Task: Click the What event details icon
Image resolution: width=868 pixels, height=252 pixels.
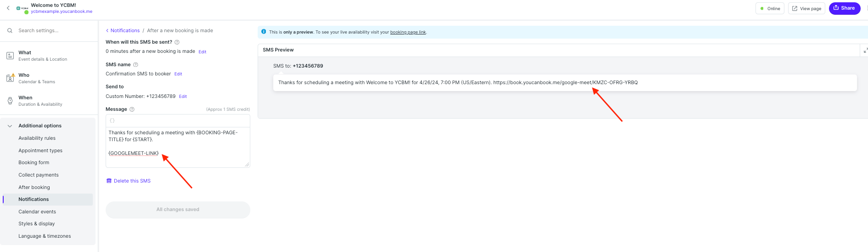Action: point(10,56)
